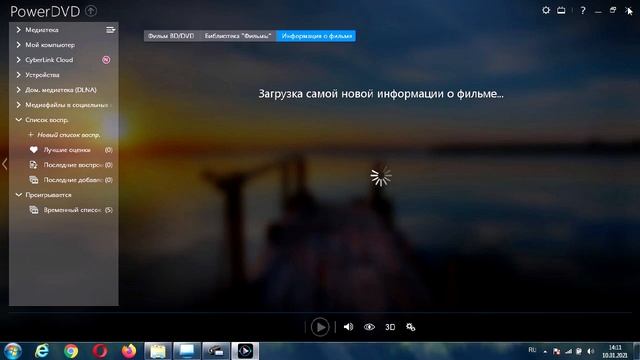Image resolution: width=640 pixels, height=360 pixels.
Task: Mute the volume speaker icon
Action: point(348,327)
